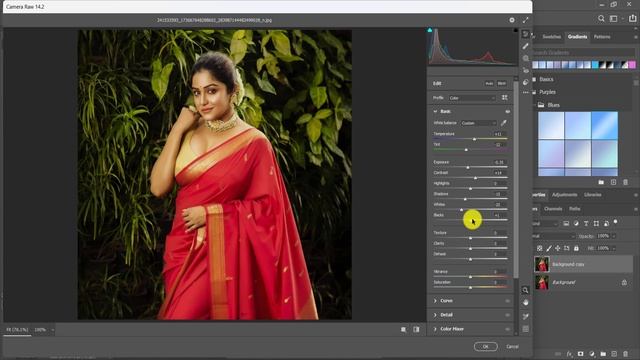The height and width of the screenshot is (360, 640).
Task: Click the Fit zoom button
Action: coord(17,330)
